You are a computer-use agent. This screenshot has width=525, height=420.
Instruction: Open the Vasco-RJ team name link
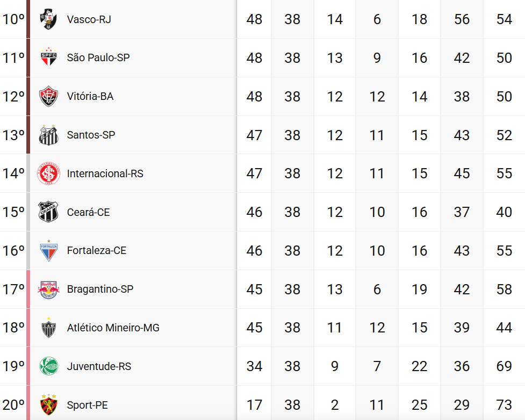89,19
